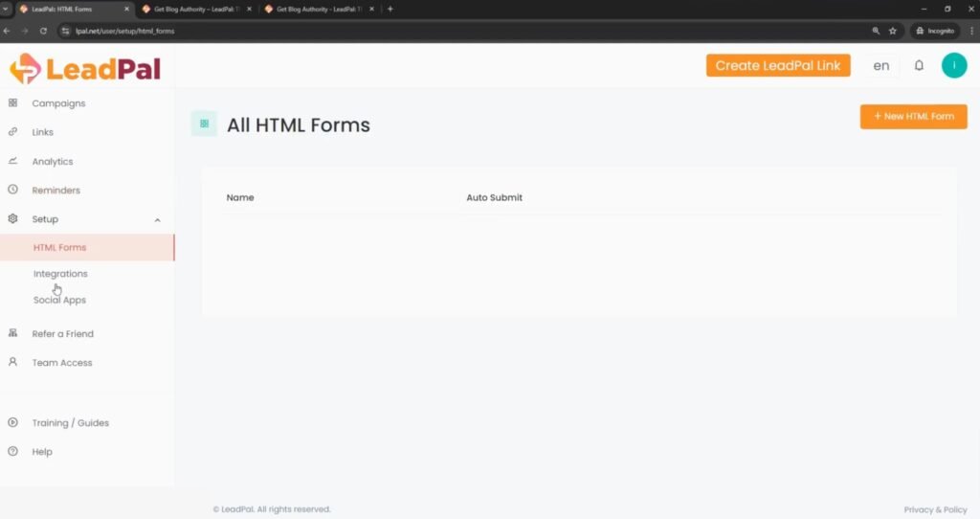Screen dimensions: 980x519
Task: Reload the page with the refresh icon
Action: (x=43, y=31)
